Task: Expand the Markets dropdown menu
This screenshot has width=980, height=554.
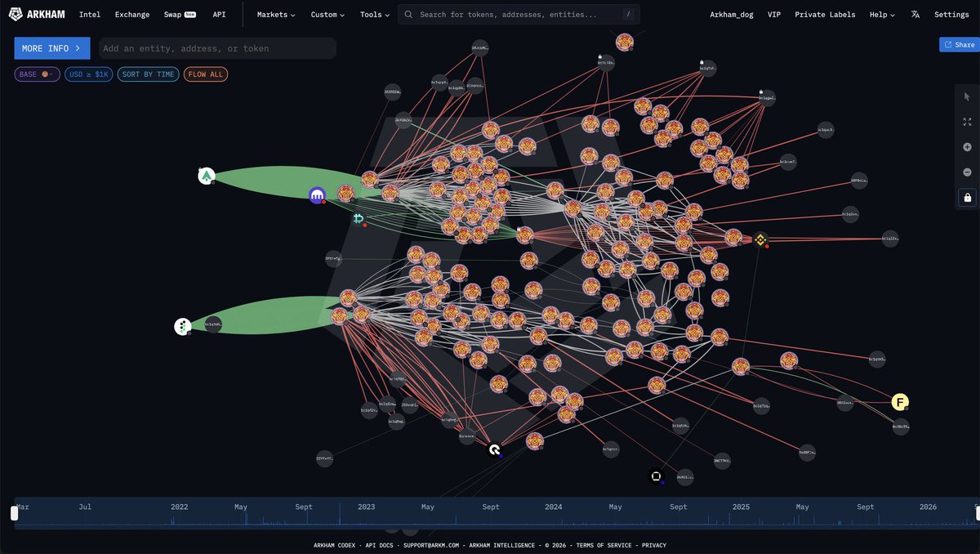Action: point(276,15)
